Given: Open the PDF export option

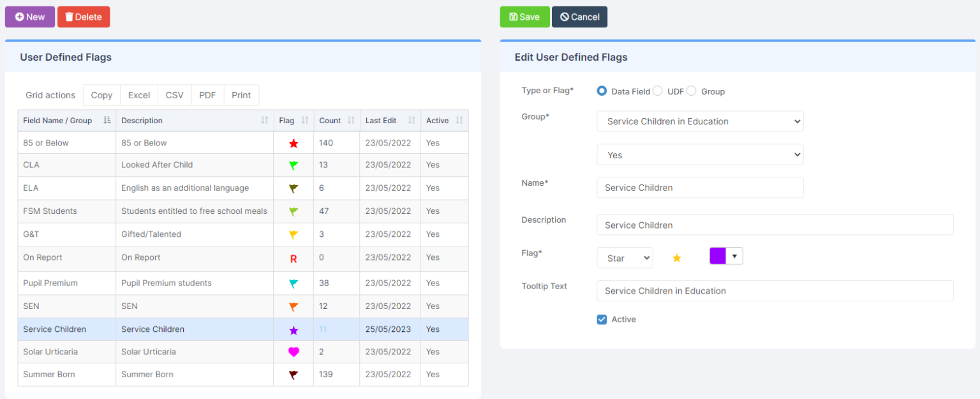Looking at the screenshot, I should coord(207,94).
